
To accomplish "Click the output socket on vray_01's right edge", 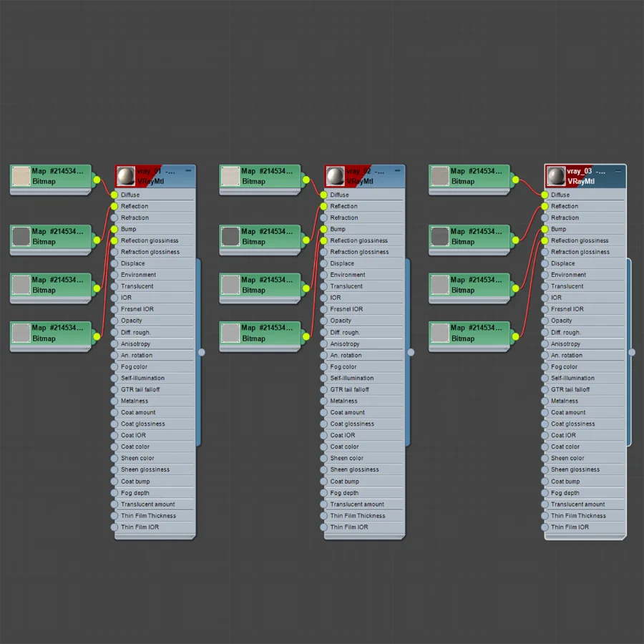I will [x=201, y=352].
